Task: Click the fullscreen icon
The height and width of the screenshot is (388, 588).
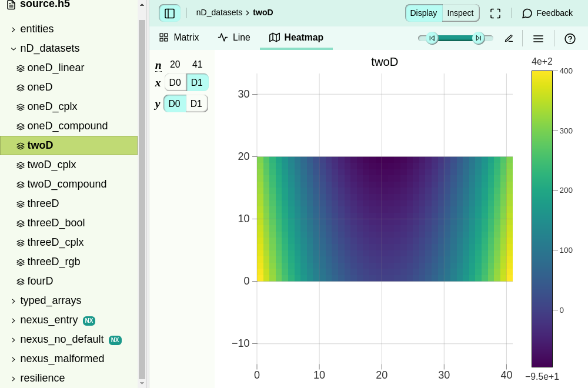Action: [495, 13]
